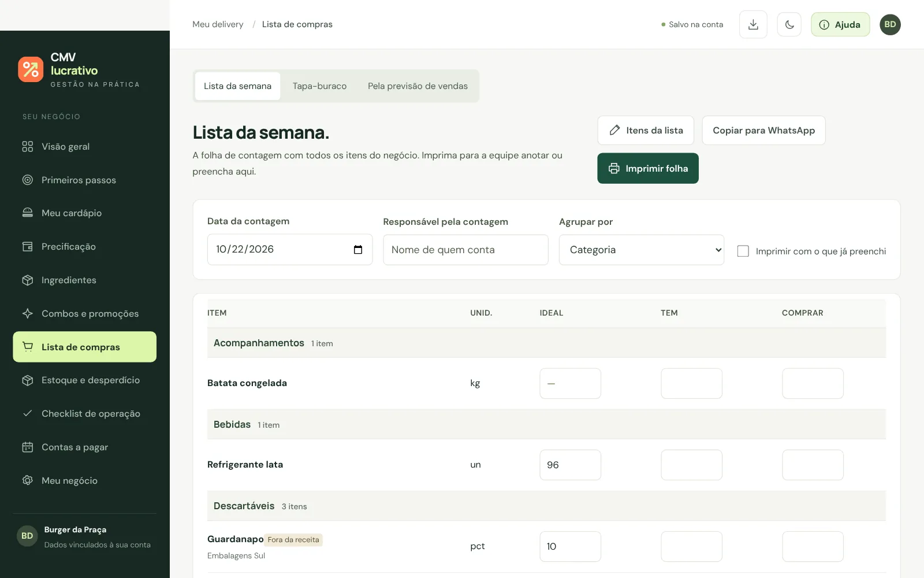Click the Data da contagem date field
The width and height of the screenshot is (924, 578).
click(x=290, y=250)
